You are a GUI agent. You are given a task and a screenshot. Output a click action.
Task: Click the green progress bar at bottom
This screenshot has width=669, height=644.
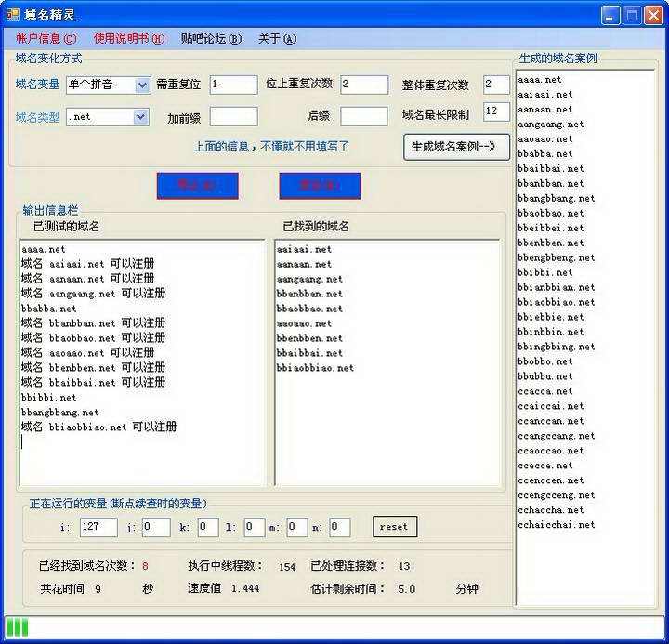pos(334,628)
